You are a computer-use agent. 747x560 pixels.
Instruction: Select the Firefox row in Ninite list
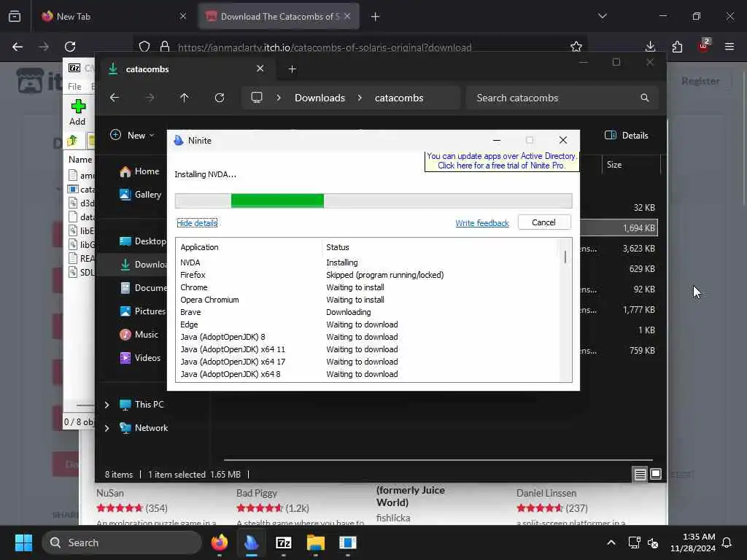click(367, 275)
